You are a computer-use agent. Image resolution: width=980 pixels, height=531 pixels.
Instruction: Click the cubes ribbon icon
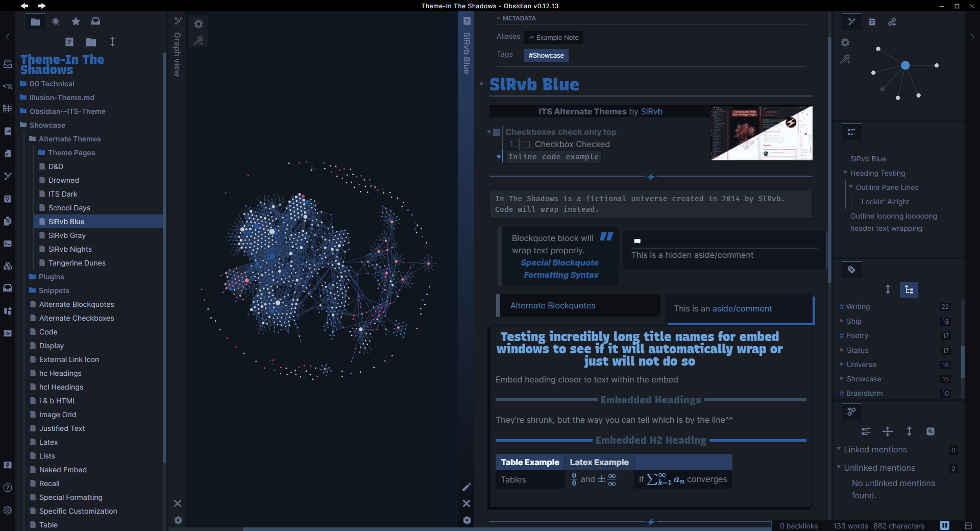pos(8,266)
